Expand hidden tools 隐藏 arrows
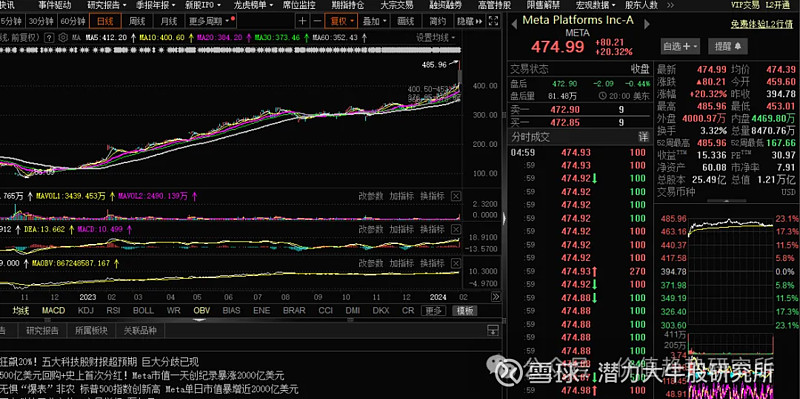This screenshot has height=399, width=800. pyautogui.click(x=469, y=21)
